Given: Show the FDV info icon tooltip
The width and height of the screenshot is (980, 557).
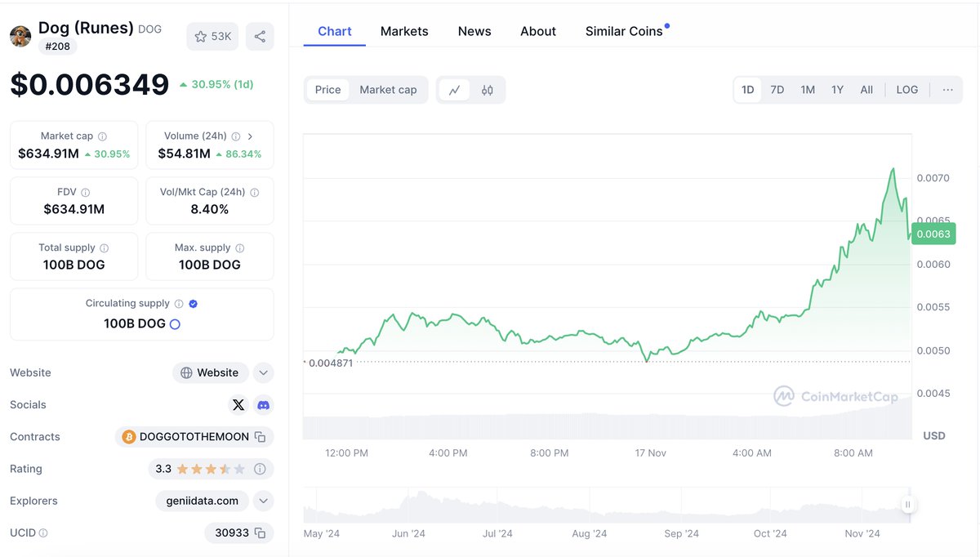Looking at the screenshot, I should [x=86, y=192].
